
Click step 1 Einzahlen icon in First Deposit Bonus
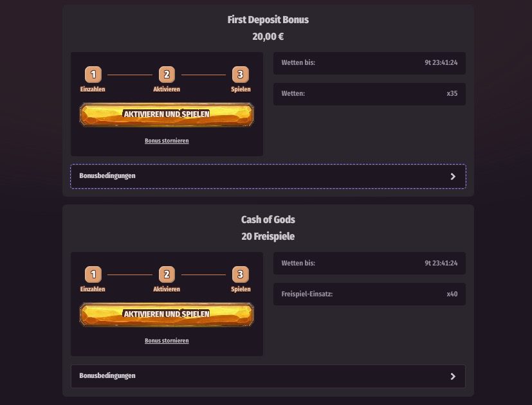[x=93, y=75]
